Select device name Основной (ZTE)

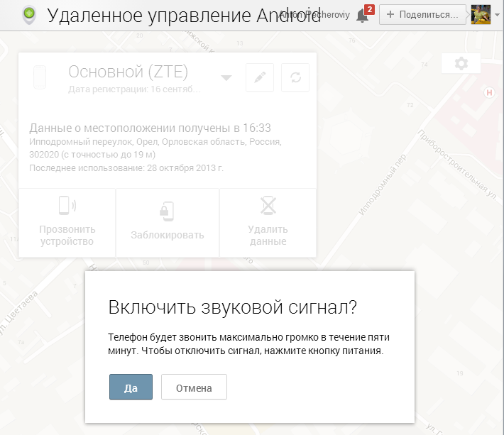pos(128,72)
